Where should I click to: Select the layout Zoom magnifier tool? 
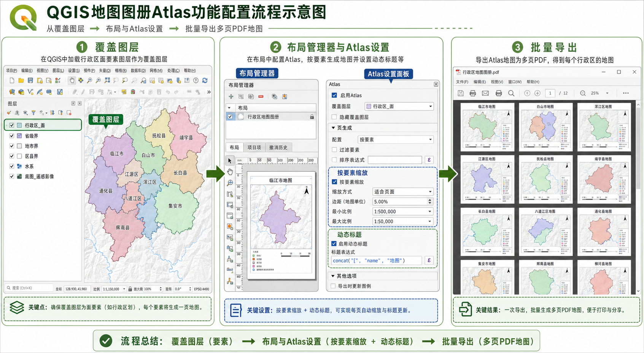tap(230, 183)
